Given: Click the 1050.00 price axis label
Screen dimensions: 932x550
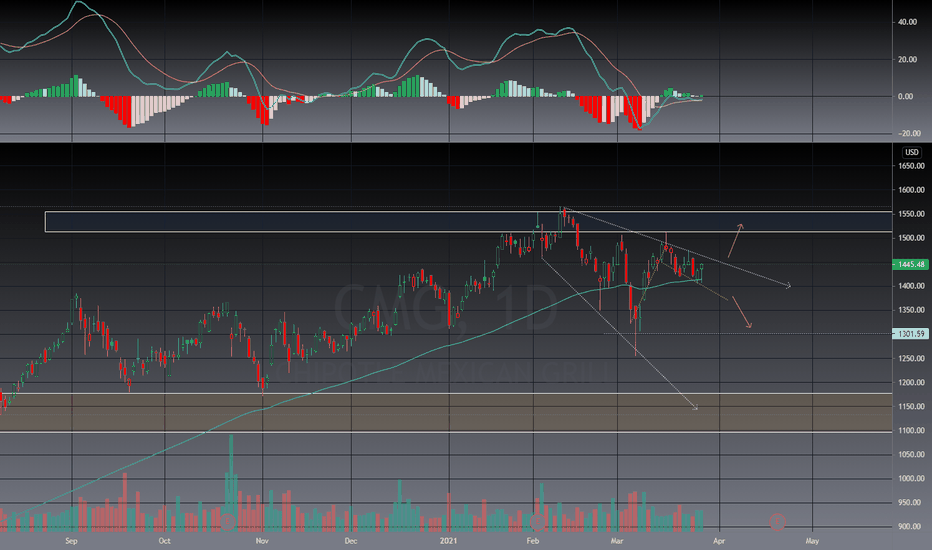Looking at the screenshot, I should (x=911, y=454).
